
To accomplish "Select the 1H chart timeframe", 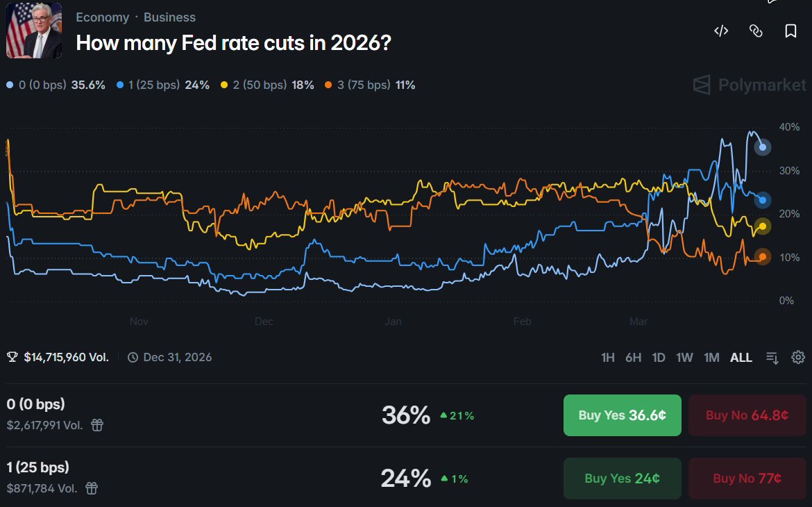I will [607, 358].
